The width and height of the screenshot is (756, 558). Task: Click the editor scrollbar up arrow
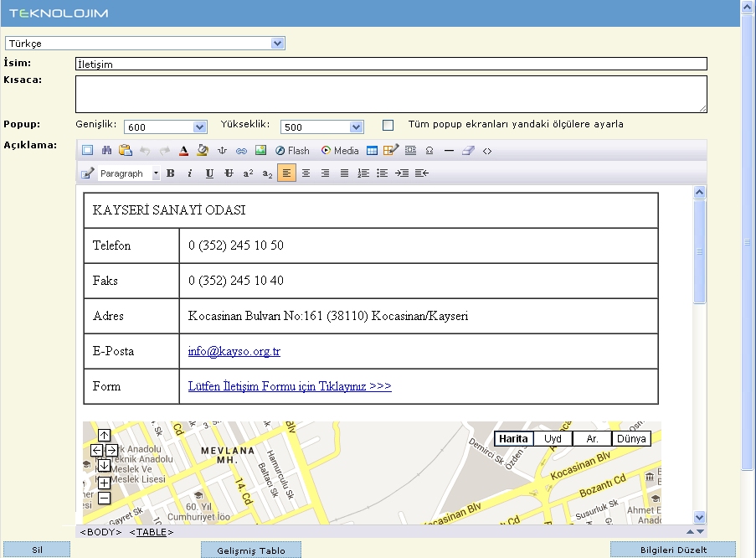700,192
